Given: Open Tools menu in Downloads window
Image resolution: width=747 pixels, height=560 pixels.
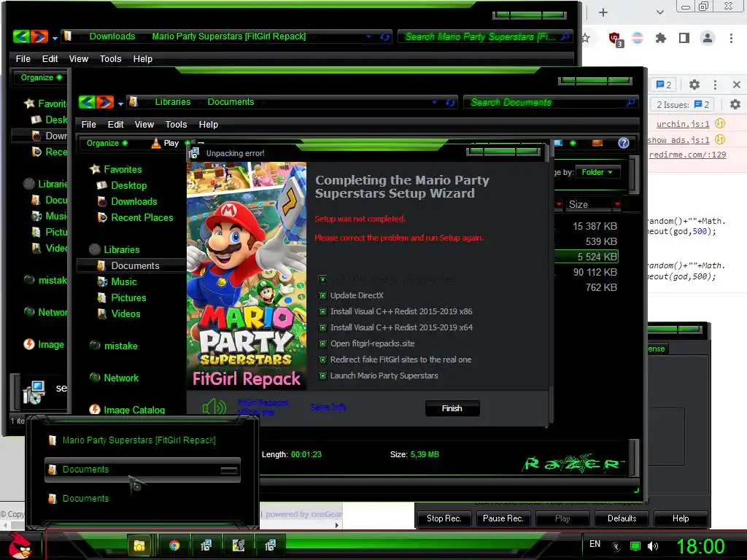Looking at the screenshot, I should tap(110, 58).
